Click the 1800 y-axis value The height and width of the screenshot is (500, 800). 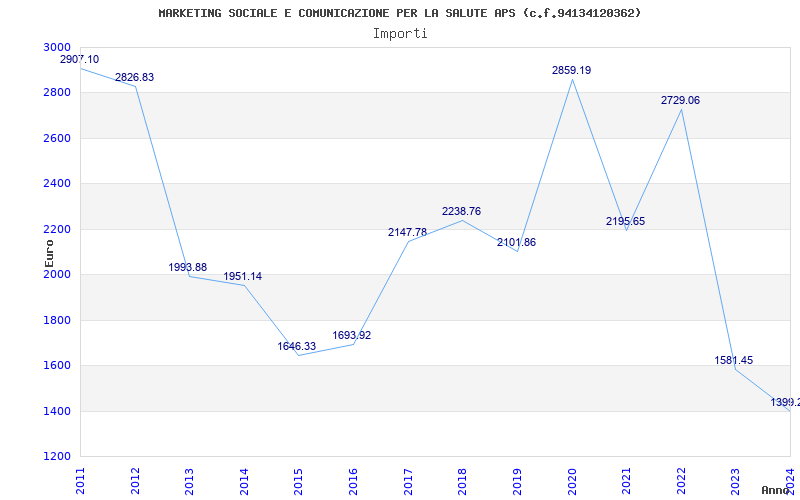click(x=57, y=320)
